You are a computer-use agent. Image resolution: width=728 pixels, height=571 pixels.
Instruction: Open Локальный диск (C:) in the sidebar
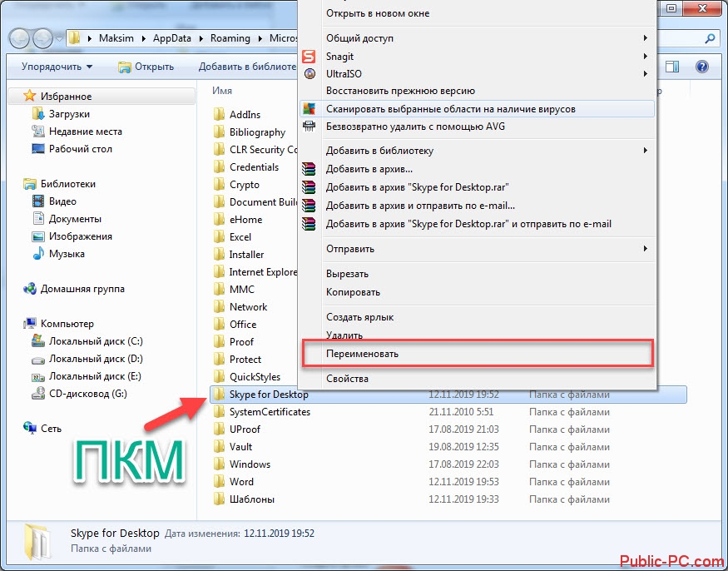[96, 341]
